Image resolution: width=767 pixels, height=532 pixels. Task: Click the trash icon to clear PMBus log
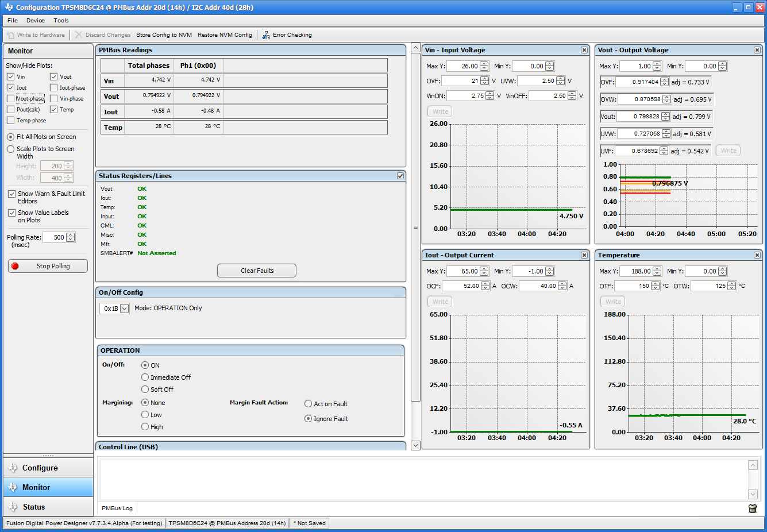click(x=753, y=508)
